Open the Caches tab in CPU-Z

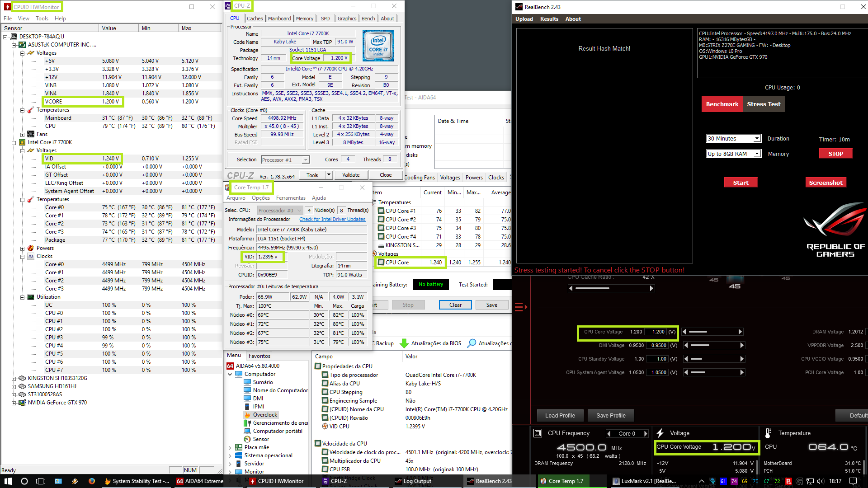pos(255,19)
